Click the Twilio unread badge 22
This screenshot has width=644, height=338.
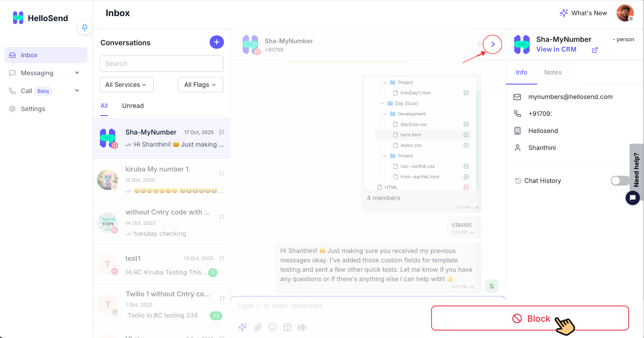coord(216,316)
